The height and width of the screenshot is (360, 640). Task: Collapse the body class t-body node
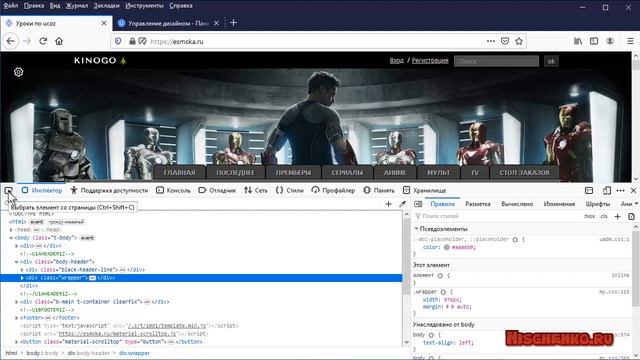tap(11, 238)
